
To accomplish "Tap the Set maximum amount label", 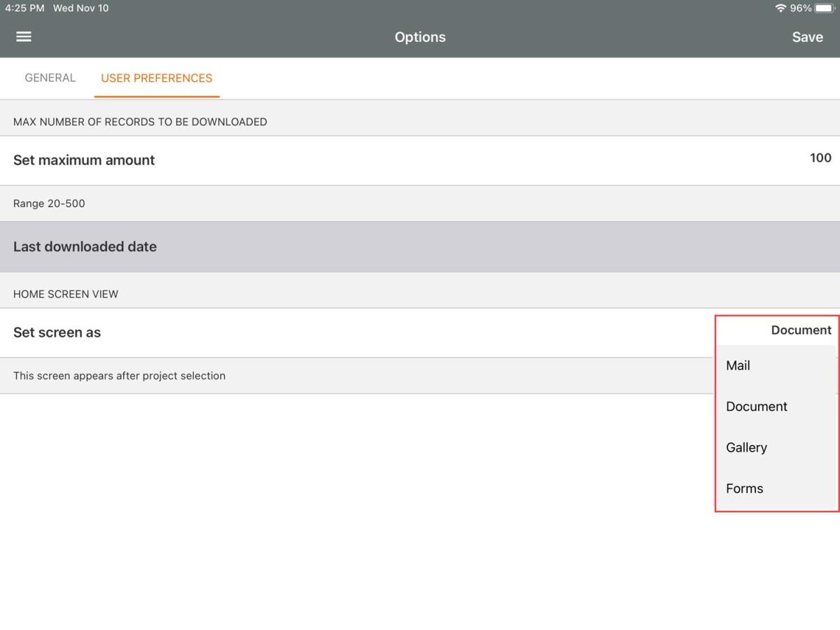I will (x=84, y=160).
